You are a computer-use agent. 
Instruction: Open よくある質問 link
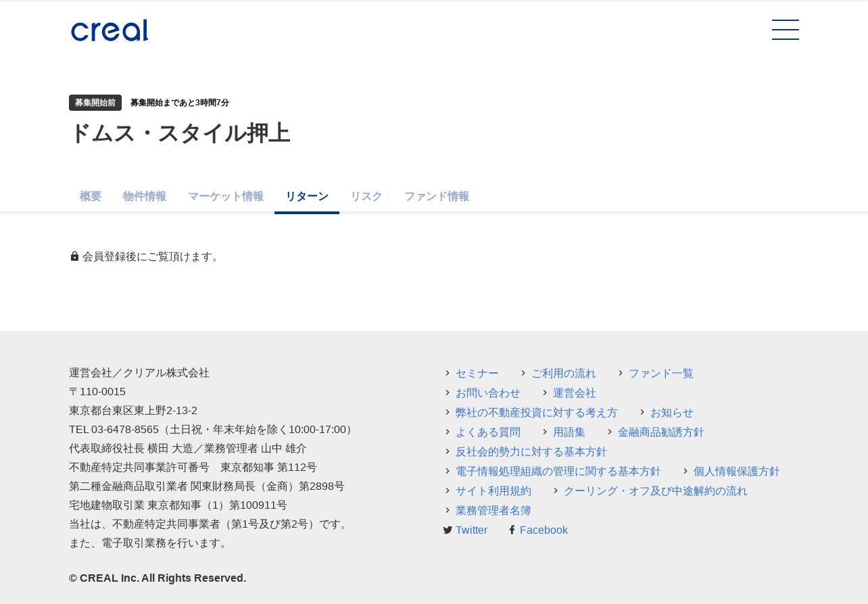(488, 432)
